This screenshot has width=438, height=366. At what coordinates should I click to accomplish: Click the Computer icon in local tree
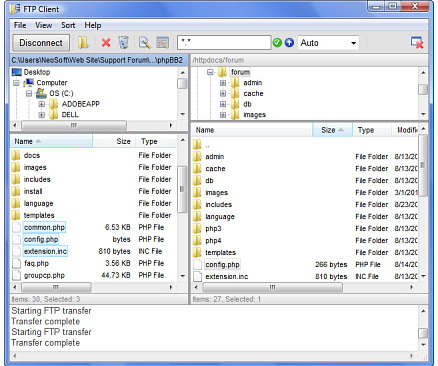29,82
